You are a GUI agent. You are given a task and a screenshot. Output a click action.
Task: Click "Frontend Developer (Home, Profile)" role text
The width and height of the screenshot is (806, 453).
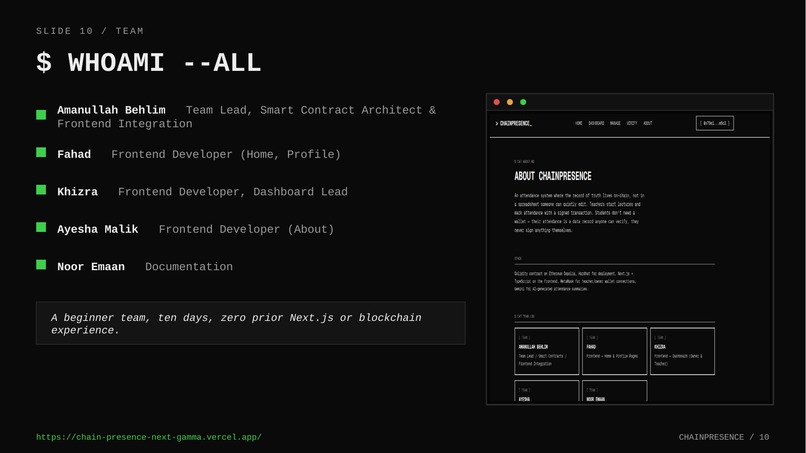[x=226, y=154]
